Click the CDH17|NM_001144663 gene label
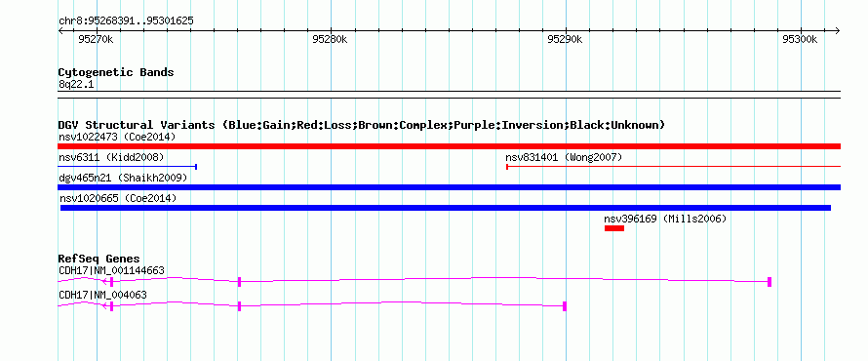Screen dimensions: 868x361 click(x=111, y=270)
